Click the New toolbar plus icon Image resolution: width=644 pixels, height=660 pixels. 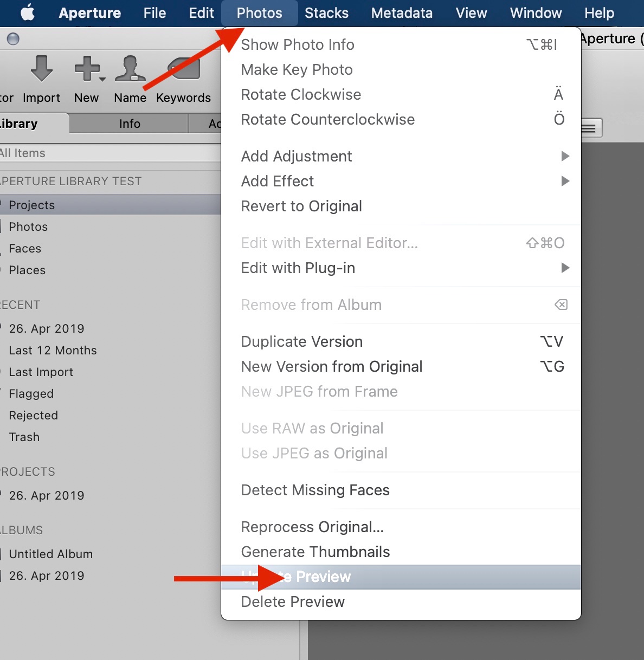pyautogui.click(x=87, y=68)
